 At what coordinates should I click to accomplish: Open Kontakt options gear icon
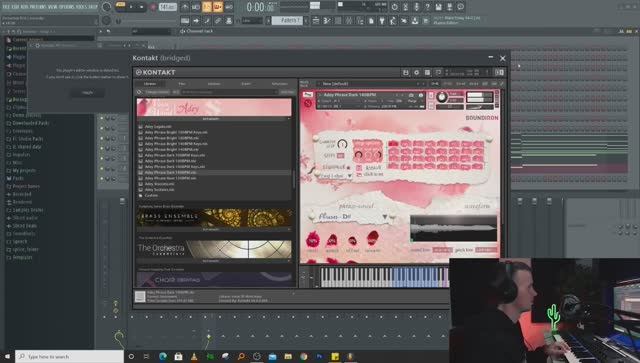(416, 72)
